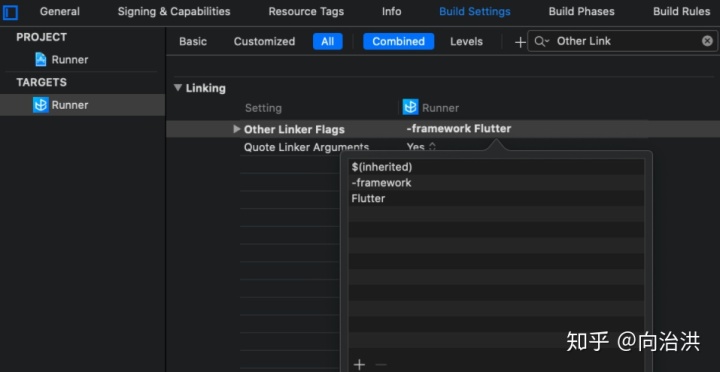Select the Quote Linker Arguments setting
Viewport: 720px width, 372px height.
pyautogui.click(x=306, y=147)
